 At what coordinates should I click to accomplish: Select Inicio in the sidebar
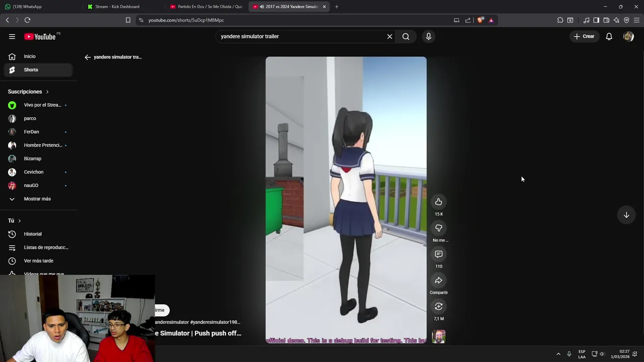[x=39, y=56]
